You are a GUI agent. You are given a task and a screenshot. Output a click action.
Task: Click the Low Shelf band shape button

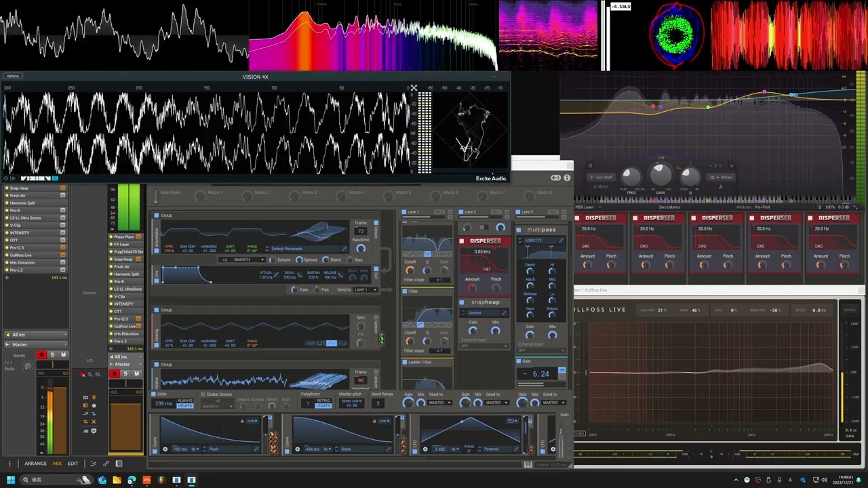pyautogui.click(x=601, y=177)
